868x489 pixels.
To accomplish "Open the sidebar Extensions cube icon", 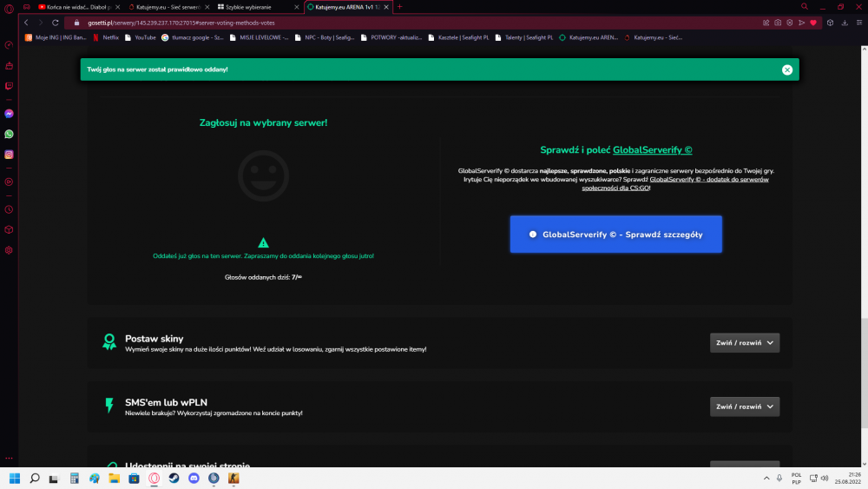I will point(9,230).
